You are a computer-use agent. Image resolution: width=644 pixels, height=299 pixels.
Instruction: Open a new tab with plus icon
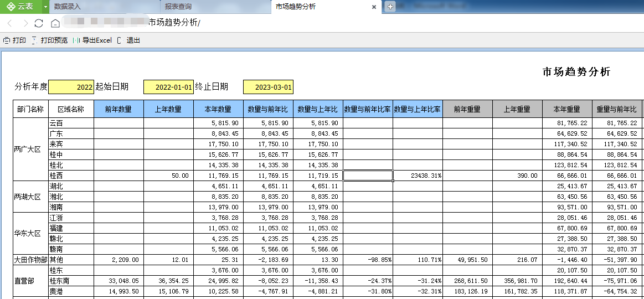point(390,7)
